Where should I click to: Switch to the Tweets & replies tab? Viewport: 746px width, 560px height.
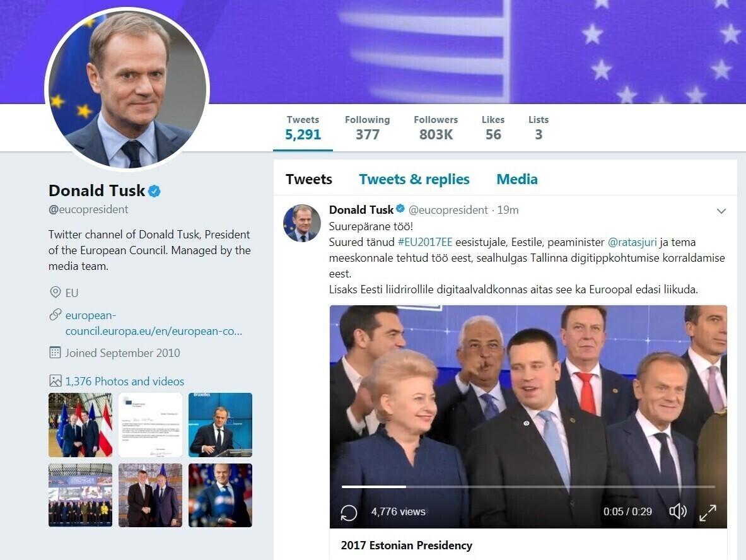pyautogui.click(x=414, y=179)
